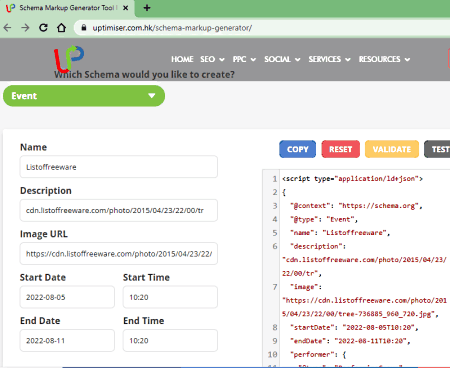Click the End Time field
Viewport: 450px width, 368px height.
coord(170,340)
